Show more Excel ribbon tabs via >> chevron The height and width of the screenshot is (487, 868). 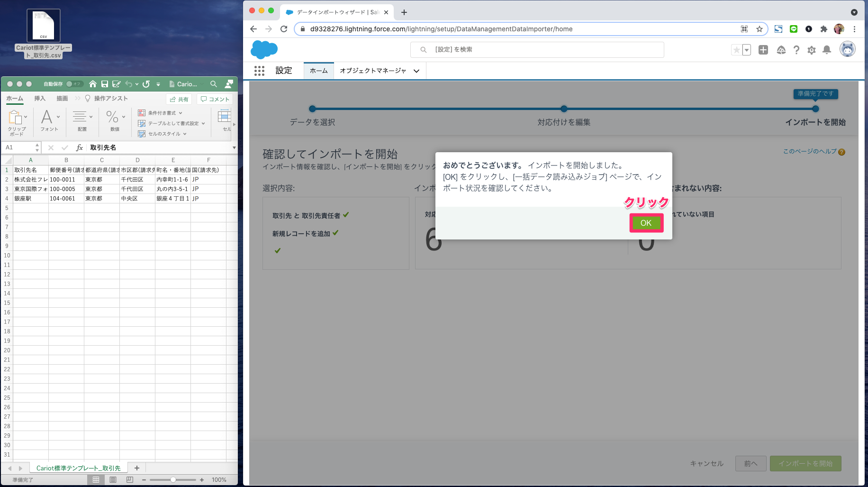(x=78, y=99)
